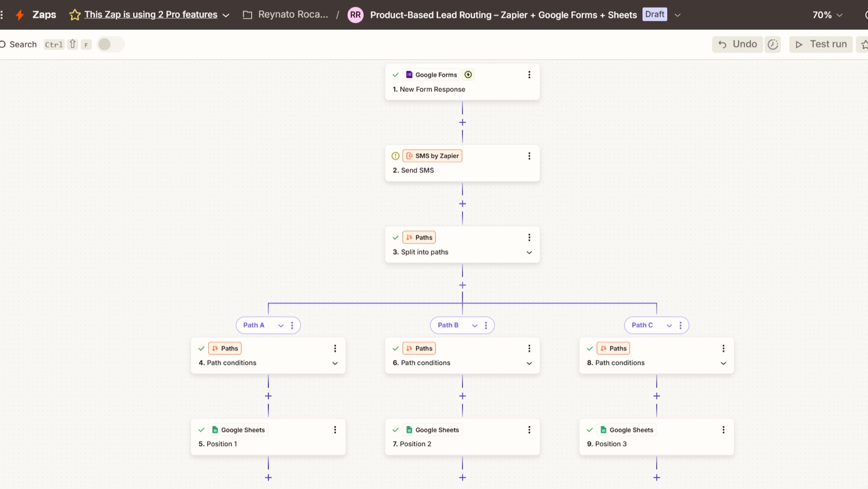The image size is (868, 489).
Task: Add step after Path C conditions
Action: (x=656, y=396)
